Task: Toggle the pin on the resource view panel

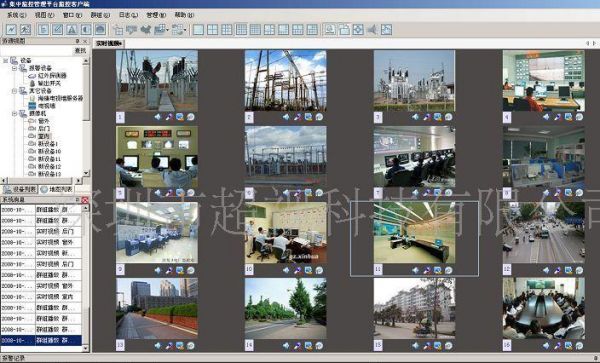Action: [x=78, y=41]
